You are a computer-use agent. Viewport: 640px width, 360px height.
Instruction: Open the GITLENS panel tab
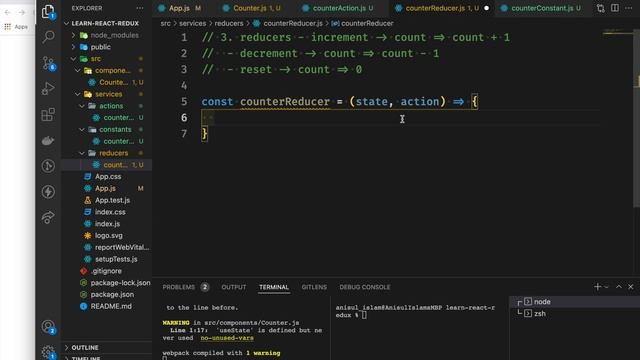click(x=314, y=287)
